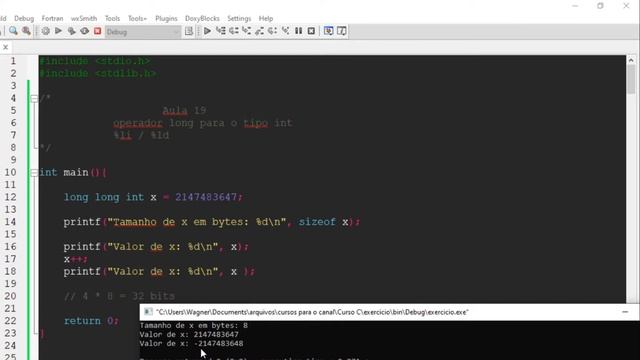
Task: Open the Fortran menu
Action: coord(52,18)
